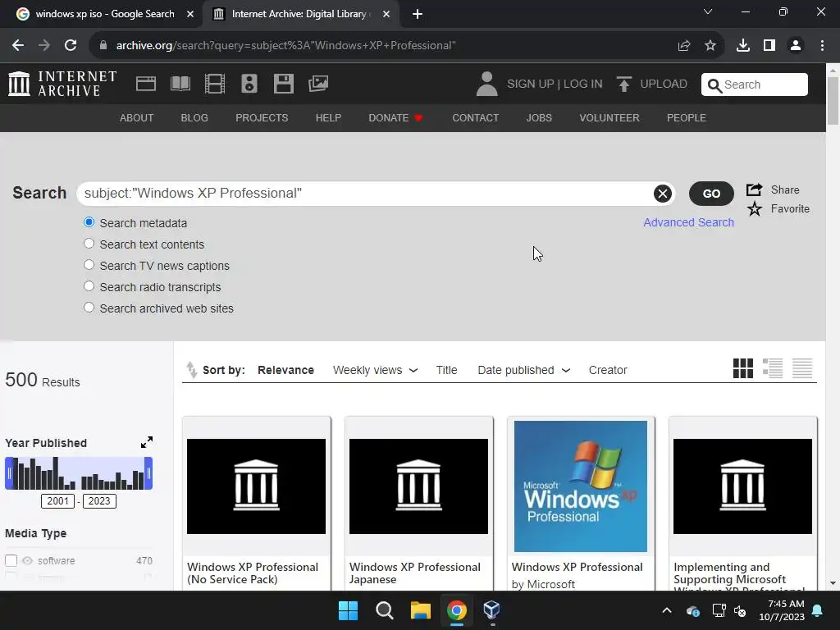Screen dimensions: 840x630
Task: Clear the search query with X button
Action: click(x=662, y=194)
